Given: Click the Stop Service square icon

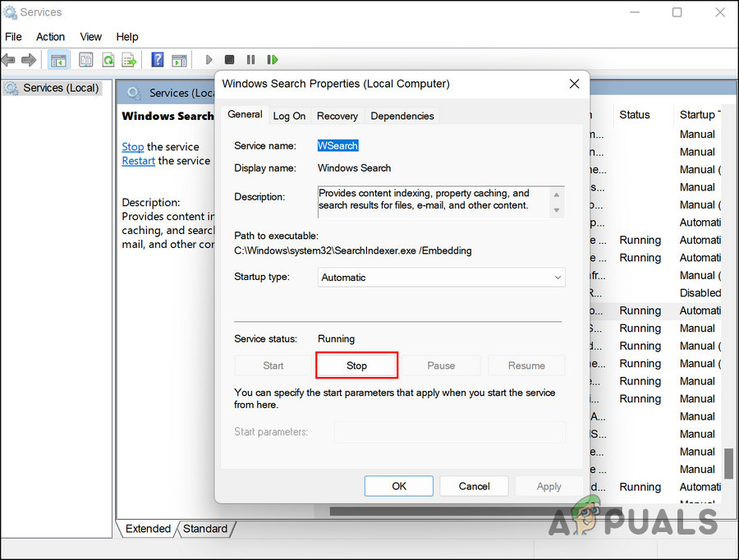Looking at the screenshot, I should coord(230,60).
